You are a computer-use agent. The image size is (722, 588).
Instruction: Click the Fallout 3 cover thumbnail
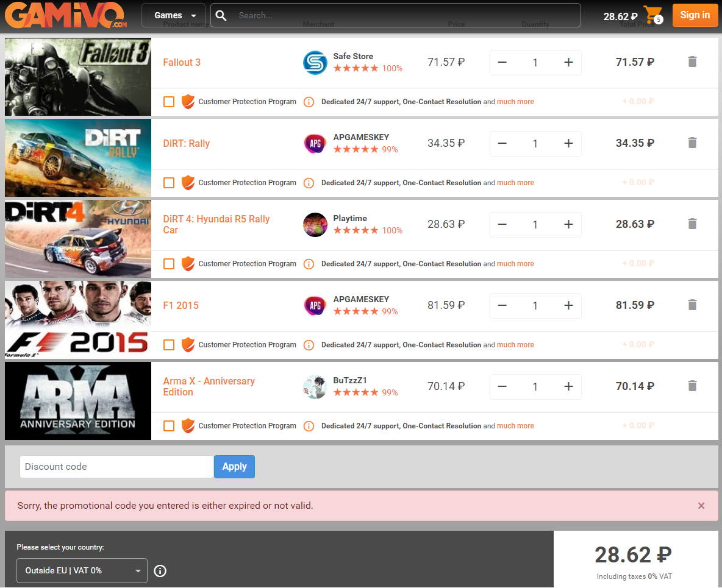pyautogui.click(x=78, y=77)
